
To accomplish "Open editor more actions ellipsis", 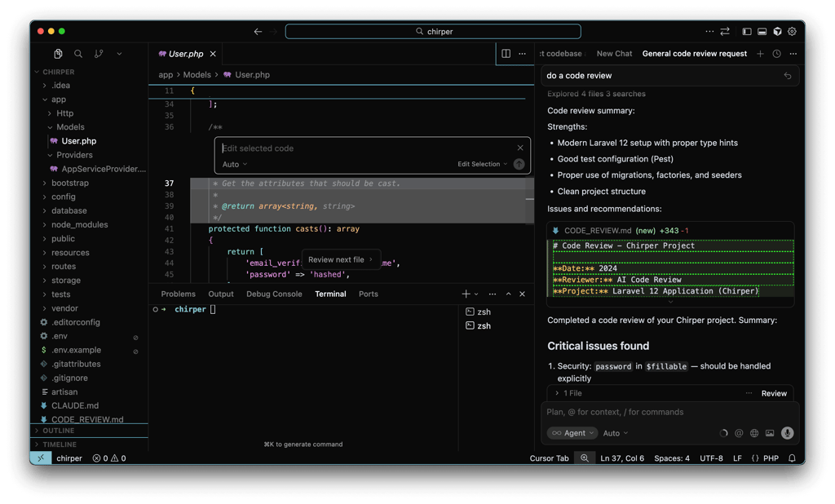I will [522, 53].
